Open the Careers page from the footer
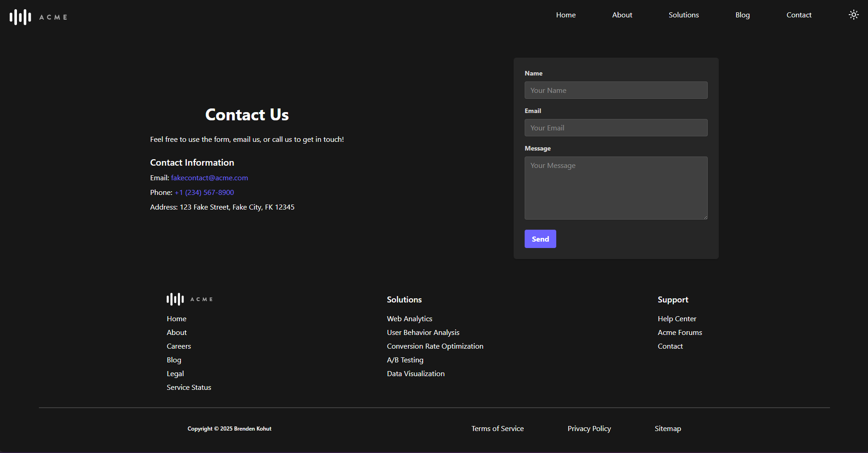Screen dimensions: 868x453 point(179,346)
